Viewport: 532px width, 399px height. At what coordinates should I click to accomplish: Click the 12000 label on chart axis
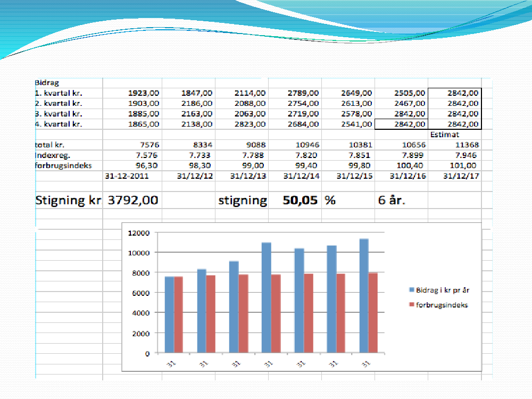[x=139, y=232]
